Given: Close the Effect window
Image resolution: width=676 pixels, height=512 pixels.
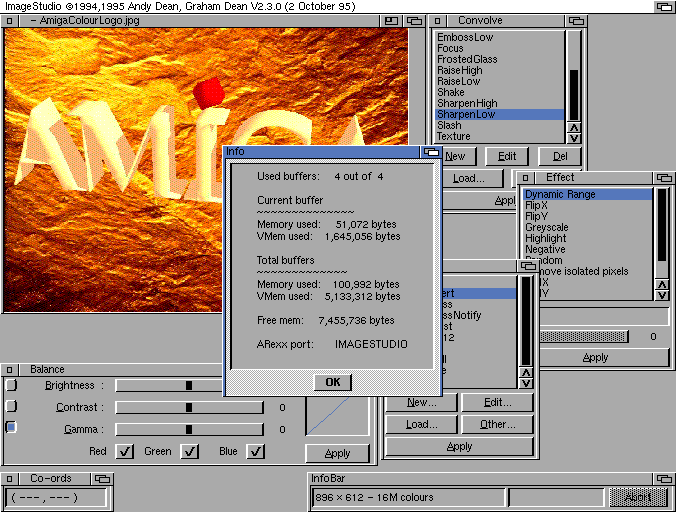Looking at the screenshot, I should tap(525, 178).
